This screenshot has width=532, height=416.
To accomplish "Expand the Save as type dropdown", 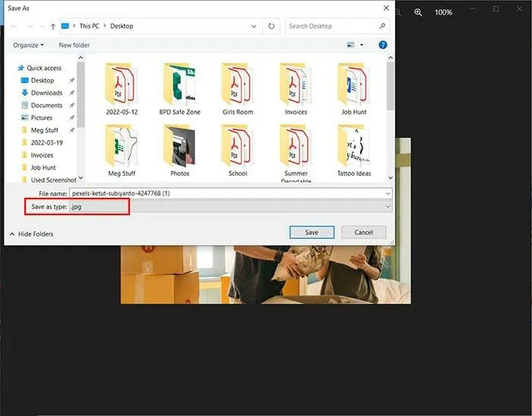I will [x=388, y=206].
